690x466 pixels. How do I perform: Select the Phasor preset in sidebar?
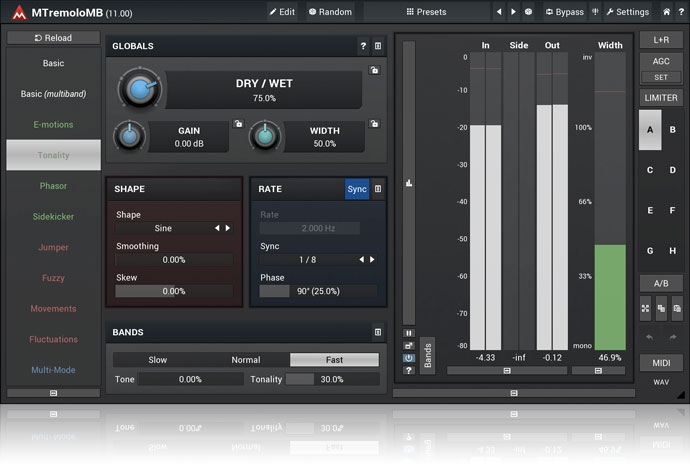[53, 186]
